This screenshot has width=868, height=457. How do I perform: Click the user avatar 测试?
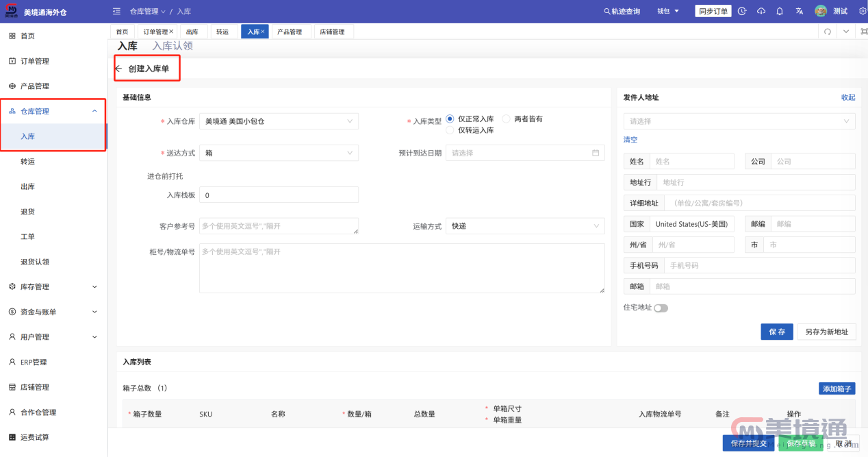pos(821,12)
